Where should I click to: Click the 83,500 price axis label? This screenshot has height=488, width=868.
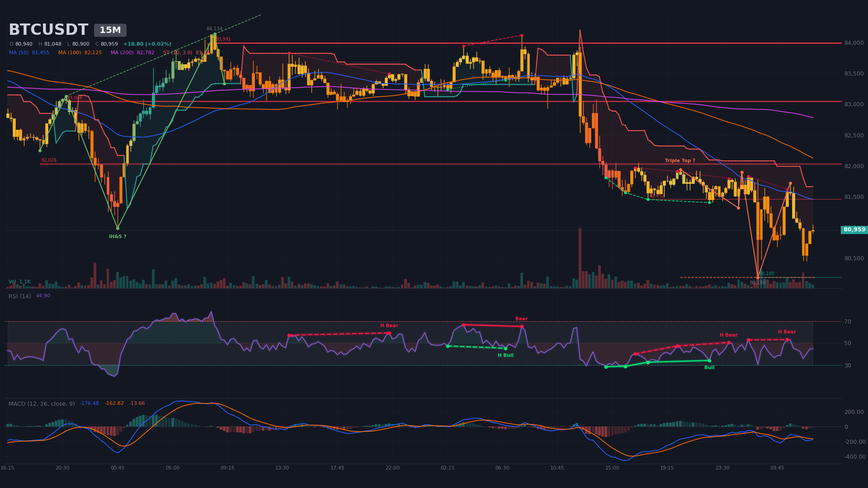tap(854, 74)
